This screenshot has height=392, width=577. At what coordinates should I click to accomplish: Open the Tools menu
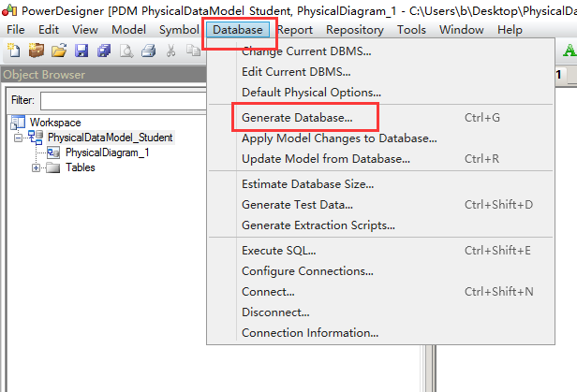coord(411,30)
